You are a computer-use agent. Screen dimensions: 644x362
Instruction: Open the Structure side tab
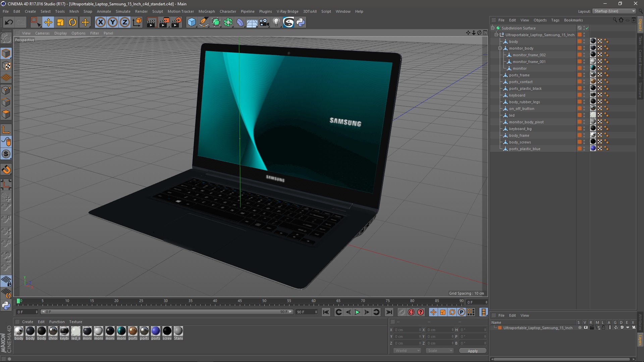click(640, 89)
